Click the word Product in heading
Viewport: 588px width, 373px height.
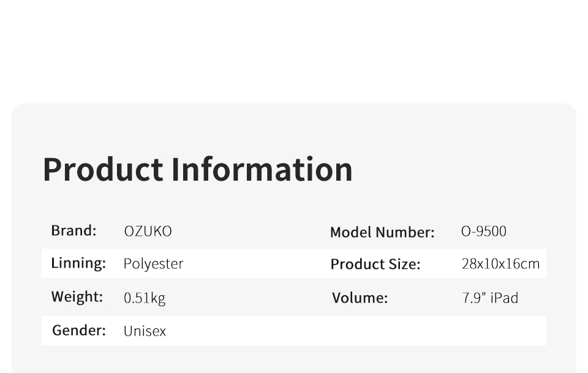103,170
